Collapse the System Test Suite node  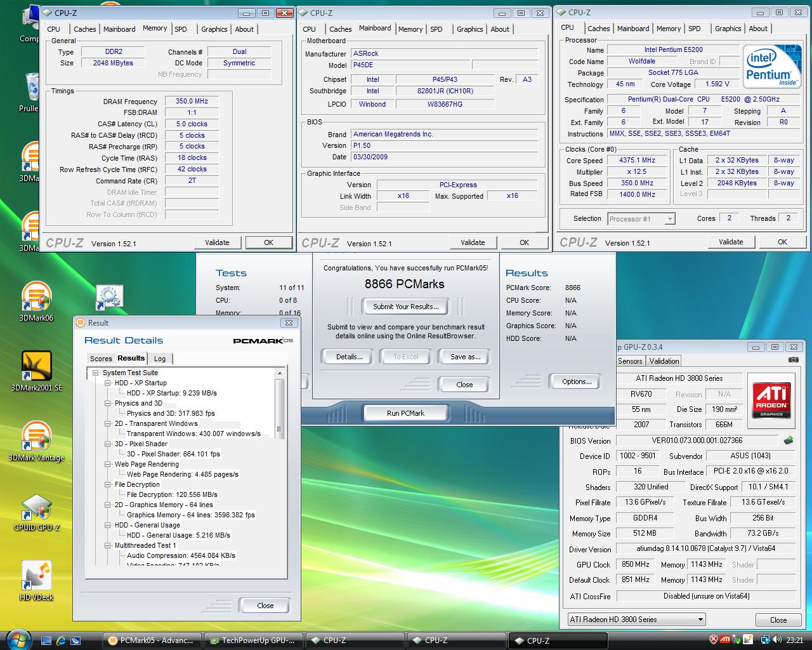[x=95, y=373]
